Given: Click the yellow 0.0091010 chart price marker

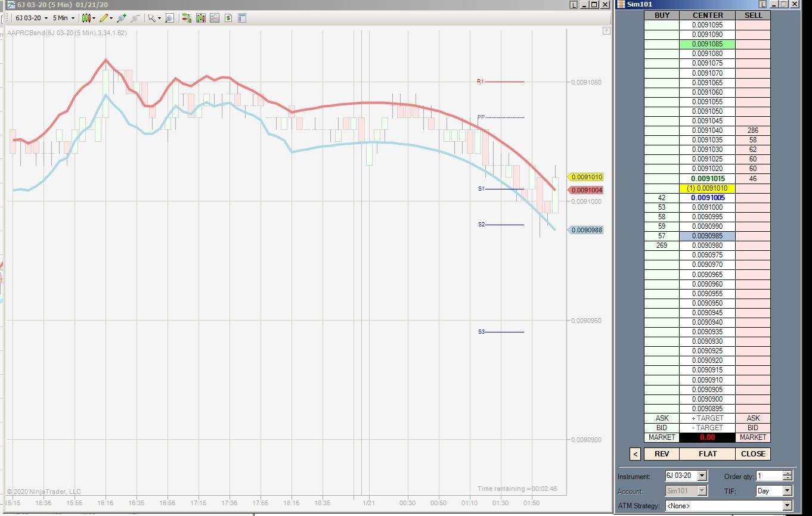Looking at the screenshot, I should [x=586, y=177].
